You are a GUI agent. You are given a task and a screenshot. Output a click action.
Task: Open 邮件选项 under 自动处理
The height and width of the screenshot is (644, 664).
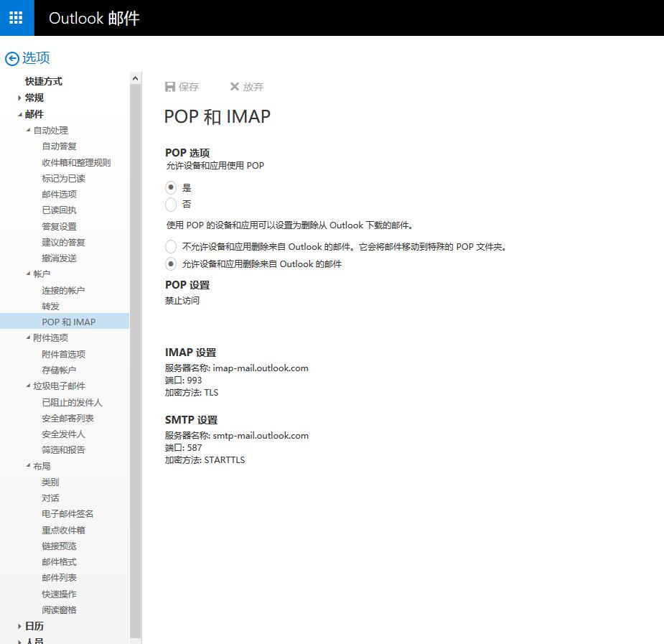pos(60,195)
